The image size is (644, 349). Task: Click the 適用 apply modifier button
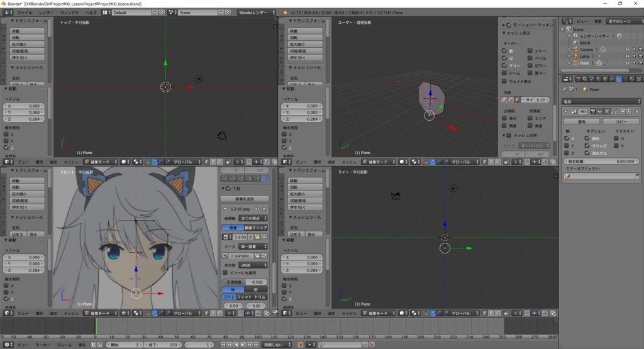coord(582,121)
